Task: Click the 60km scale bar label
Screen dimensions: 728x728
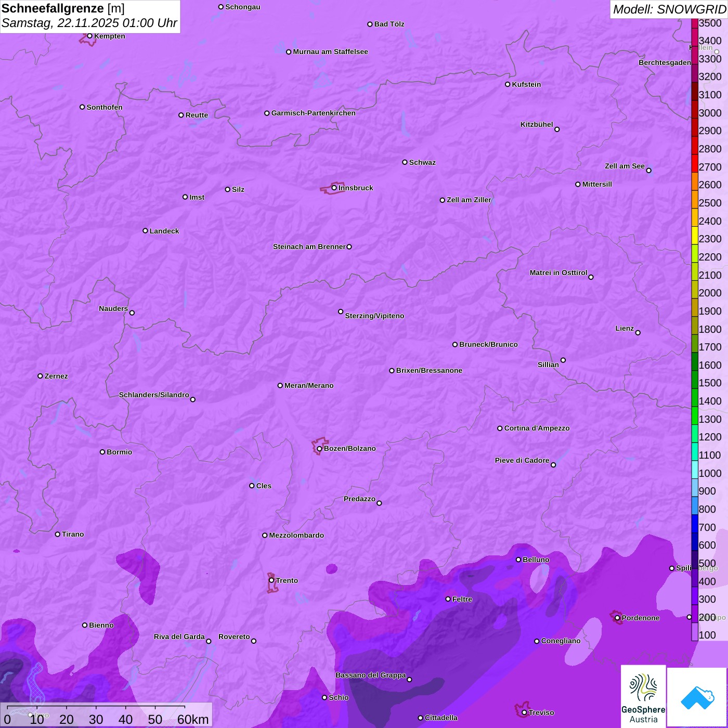Action: click(x=193, y=719)
